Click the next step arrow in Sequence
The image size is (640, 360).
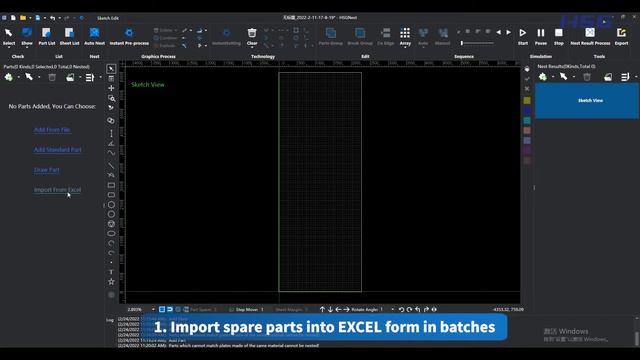click(x=509, y=32)
